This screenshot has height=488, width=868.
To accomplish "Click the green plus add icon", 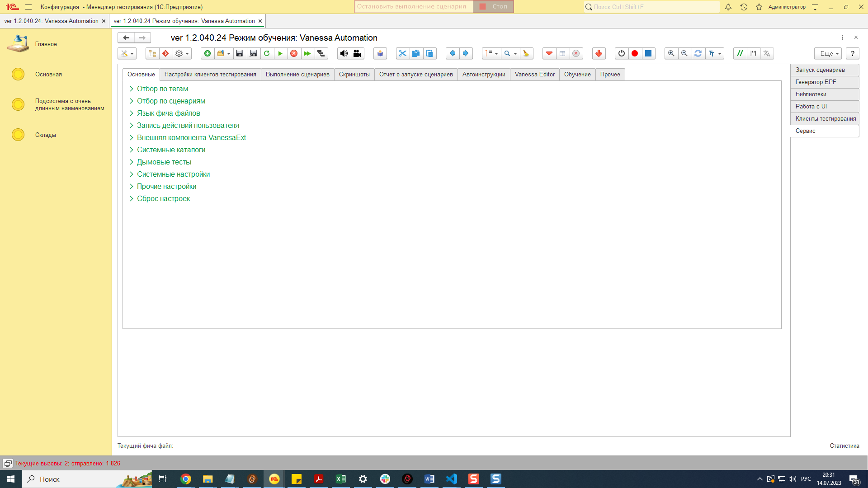I will click(208, 53).
